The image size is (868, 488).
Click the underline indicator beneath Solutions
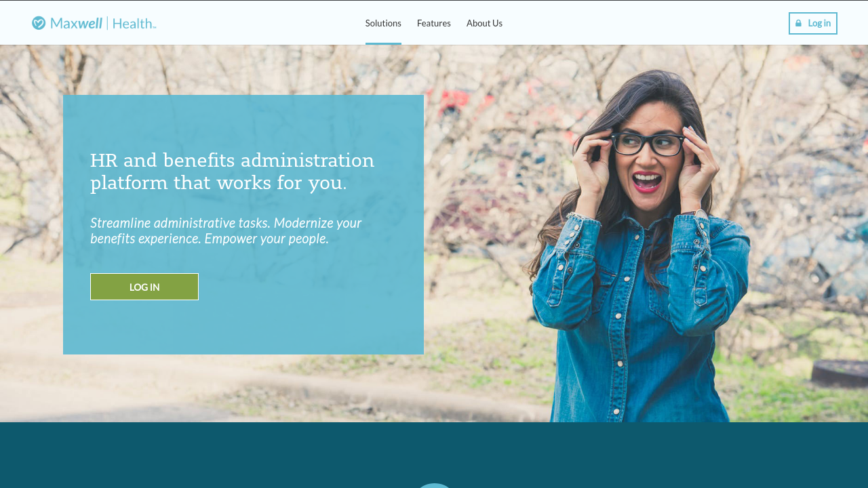(383, 43)
